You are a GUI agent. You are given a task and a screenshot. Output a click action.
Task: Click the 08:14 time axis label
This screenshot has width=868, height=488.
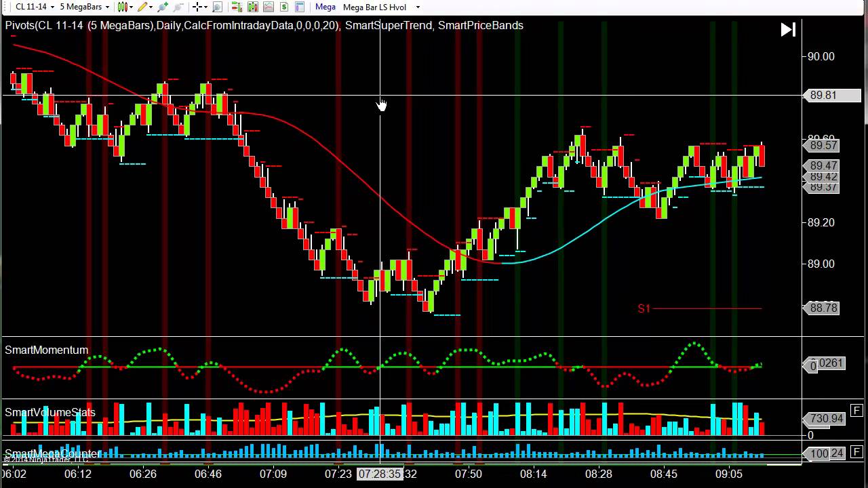click(x=534, y=474)
